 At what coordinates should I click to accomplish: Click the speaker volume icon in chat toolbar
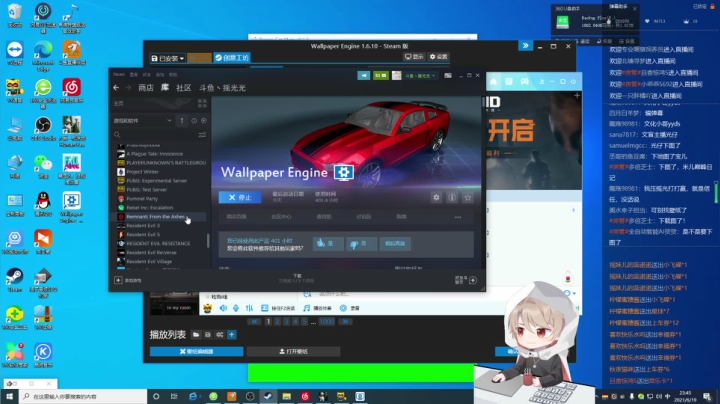(223, 308)
